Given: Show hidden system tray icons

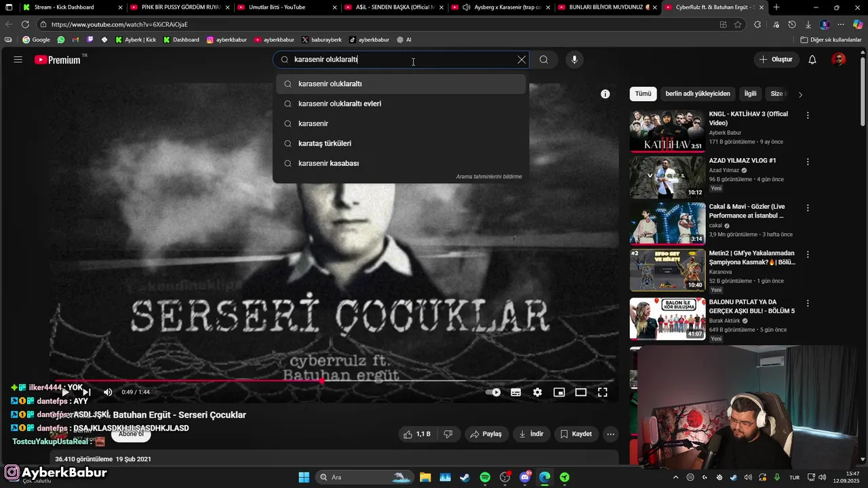Looking at the screenshot, I should [x=675, y=477].
